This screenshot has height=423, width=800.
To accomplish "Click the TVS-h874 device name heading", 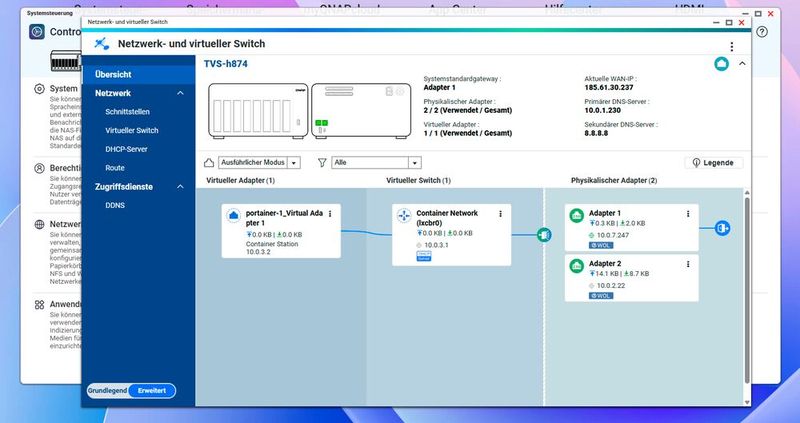I will coord(226,64).
